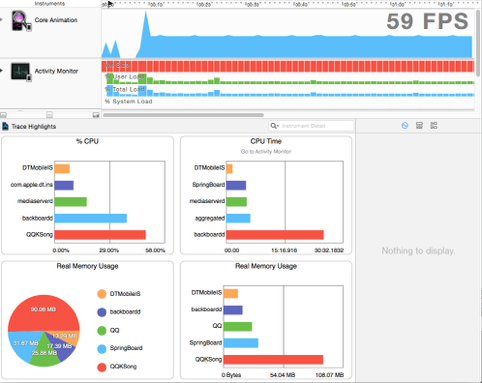This screenshot has height=383, width=482.
Task: Click the 'Core Animation' track label
Action: point(56,20)
